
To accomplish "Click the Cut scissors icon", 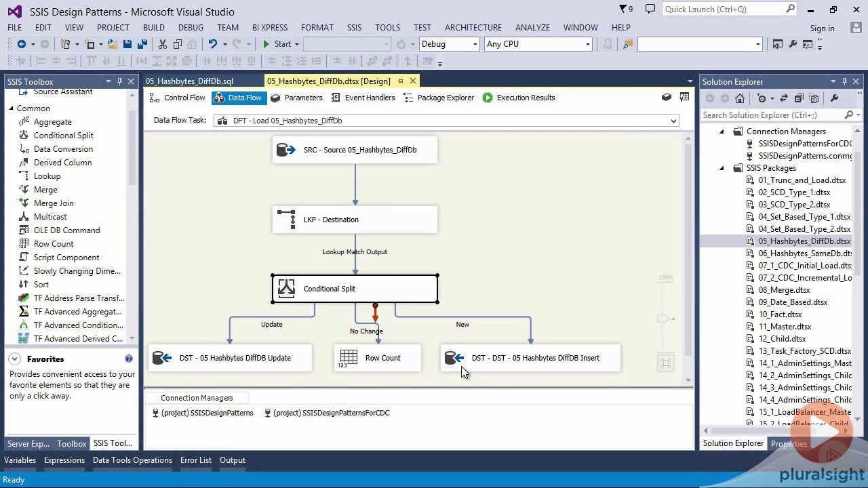I will pos(163,44).
